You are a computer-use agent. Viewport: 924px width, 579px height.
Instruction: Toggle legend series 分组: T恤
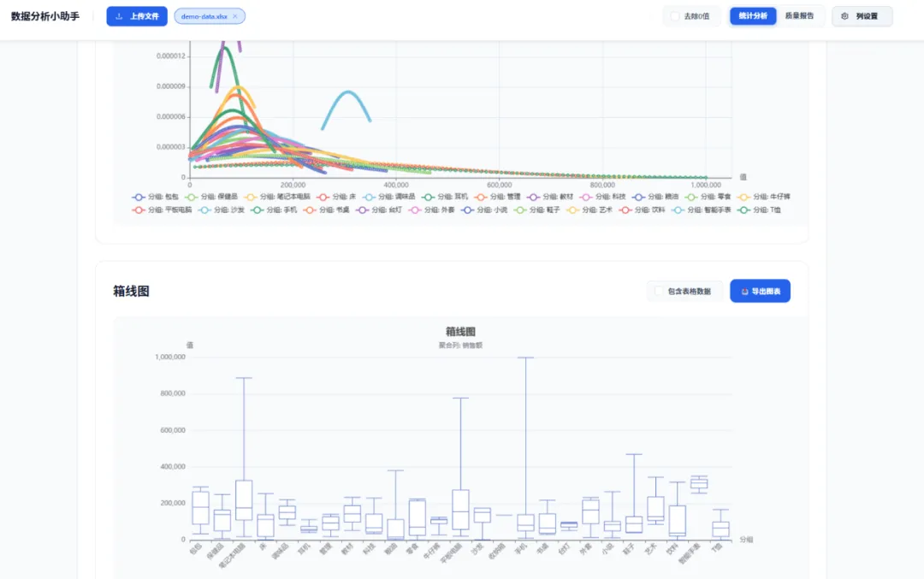(760, 210)
